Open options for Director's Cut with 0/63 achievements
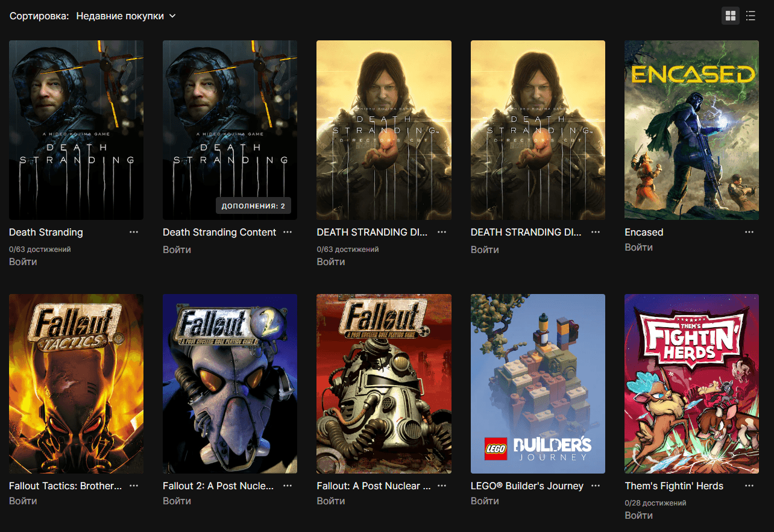The height and width of the screenshot is (532, 774). 442,232
